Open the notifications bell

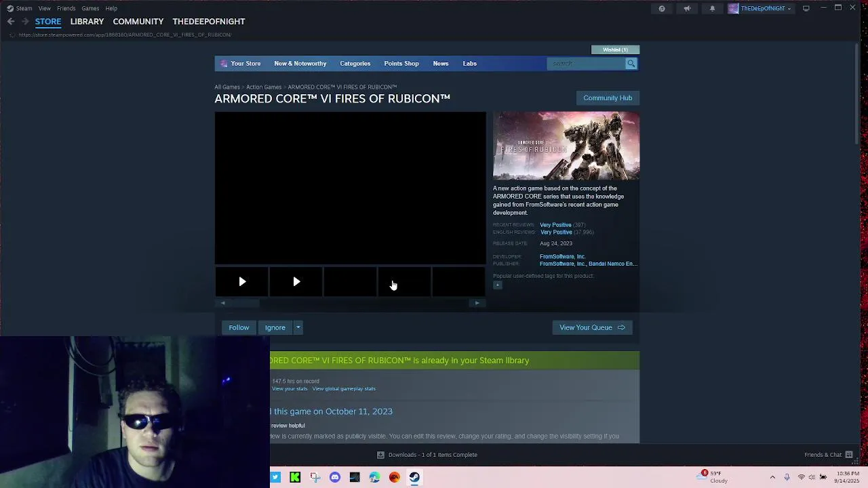(x=712, y=8)
